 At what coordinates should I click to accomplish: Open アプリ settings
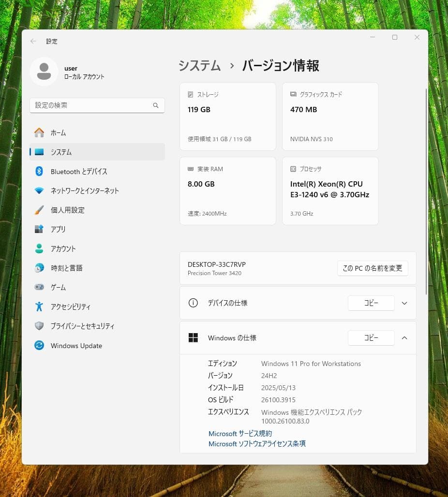click(x=58, y=229)
